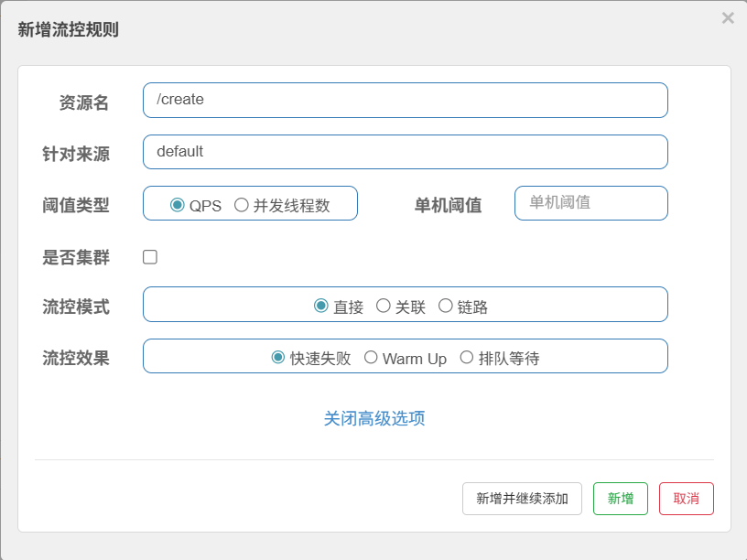The width and height of the screenshot is (747, 560).
Task: Pick the 链路 flow control mode
Action: [x=446, y=306]
